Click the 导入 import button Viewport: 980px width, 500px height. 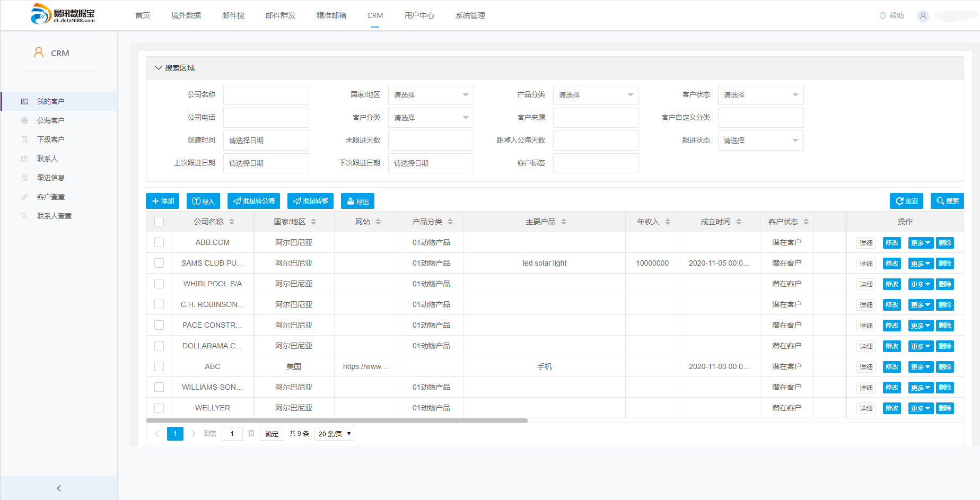[203, 201]
